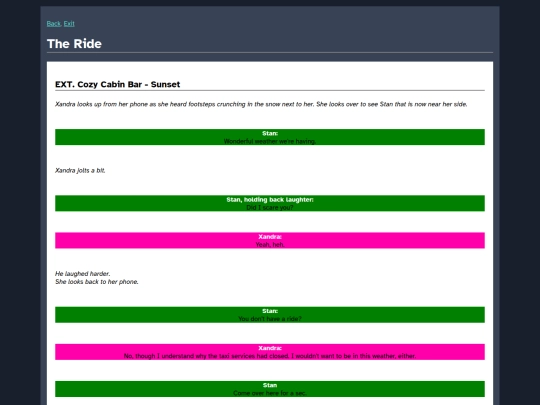Click the narration starting 'Xandra looks up from her phone'
Image resolution: width=540 pixels, height=405 pixels.
(x=261, y=104)
